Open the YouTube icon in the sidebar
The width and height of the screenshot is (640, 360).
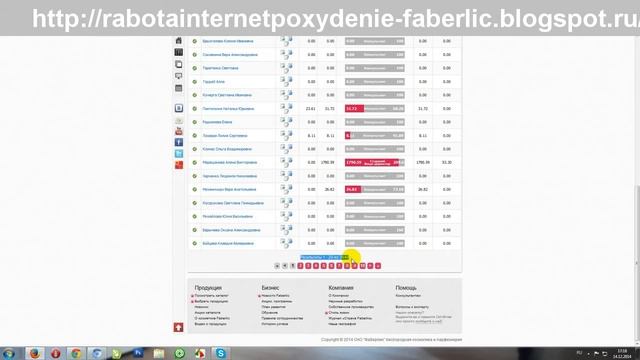179,131
